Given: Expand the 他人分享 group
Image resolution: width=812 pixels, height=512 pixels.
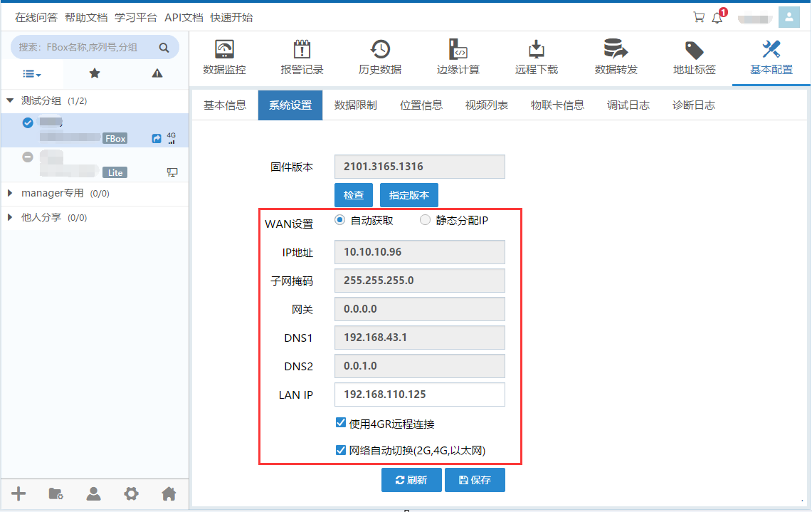Looking at the screenshot, I should [10, 217].
